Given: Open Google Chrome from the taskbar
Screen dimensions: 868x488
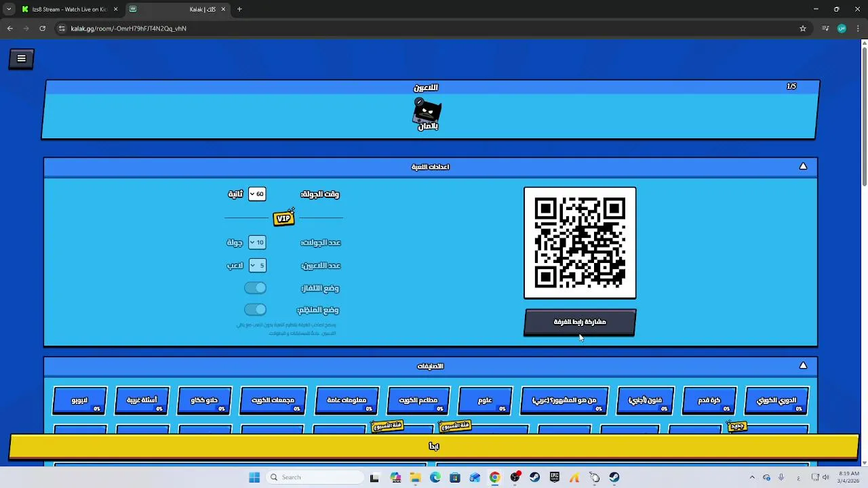Looking at the screenshot, I should 495,477.
